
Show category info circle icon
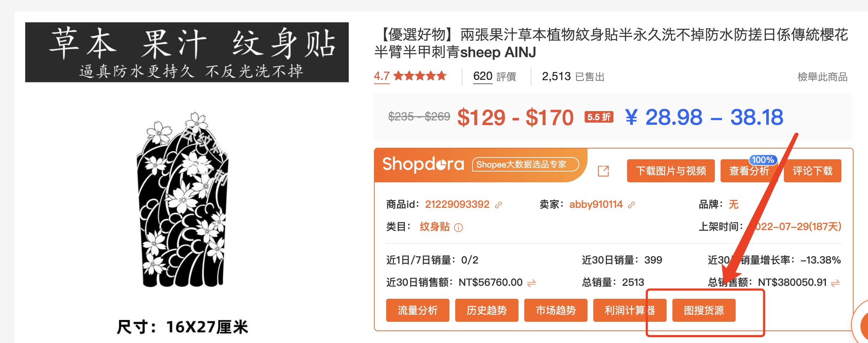click(x=458, y=228)
